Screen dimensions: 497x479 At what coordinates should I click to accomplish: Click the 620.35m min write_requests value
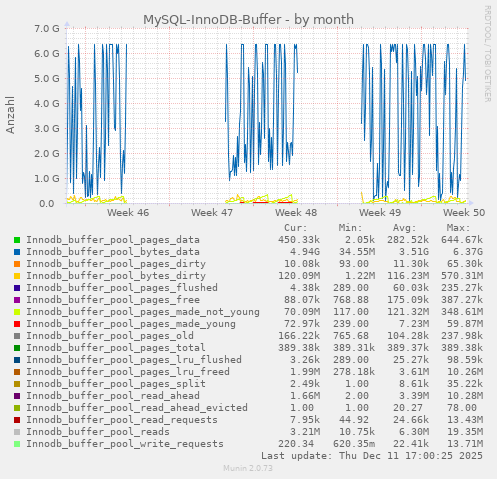coord(354,444)
